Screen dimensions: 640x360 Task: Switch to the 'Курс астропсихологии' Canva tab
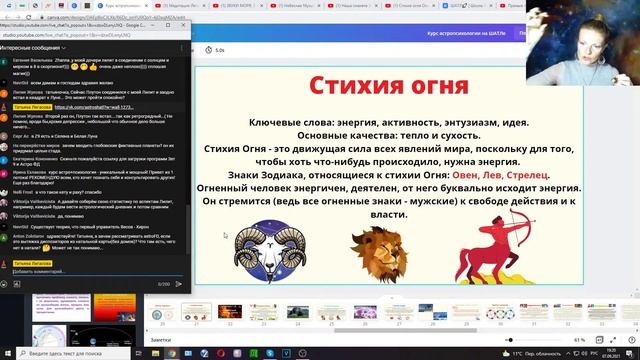click(x=122, y=6)
